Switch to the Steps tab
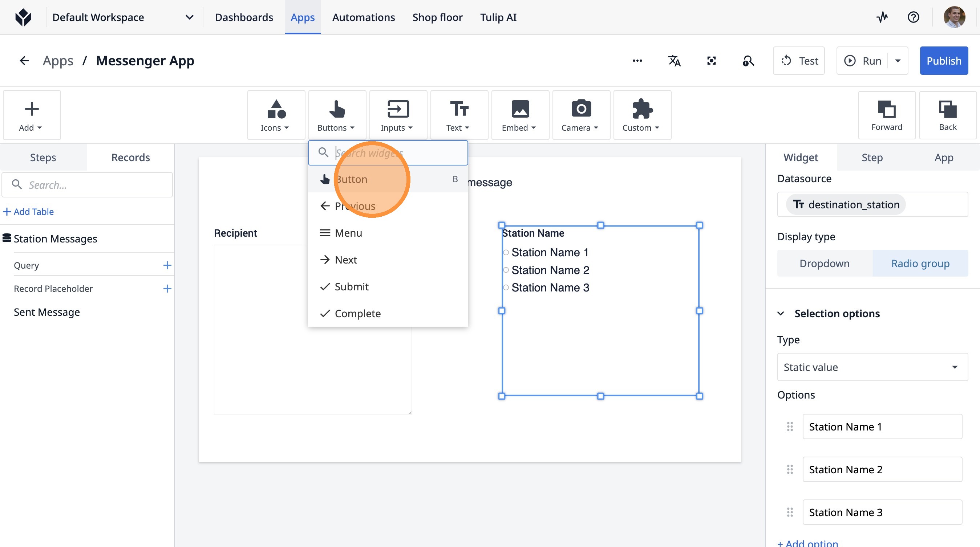980x547 pixels. (43, 158)
